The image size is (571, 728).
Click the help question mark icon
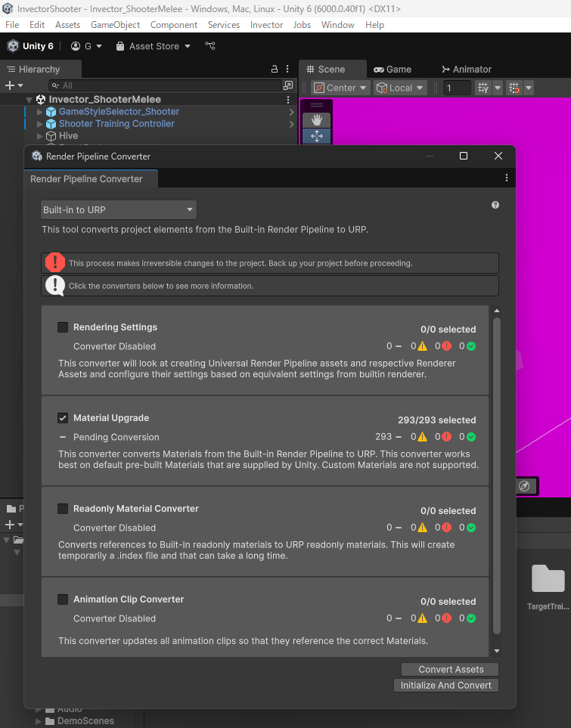pos(495,205)
